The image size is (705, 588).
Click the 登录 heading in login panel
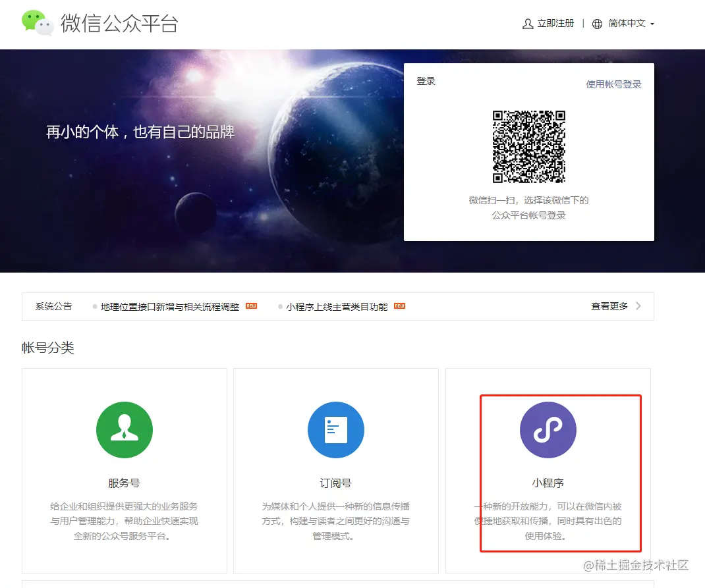pos(426,81)
